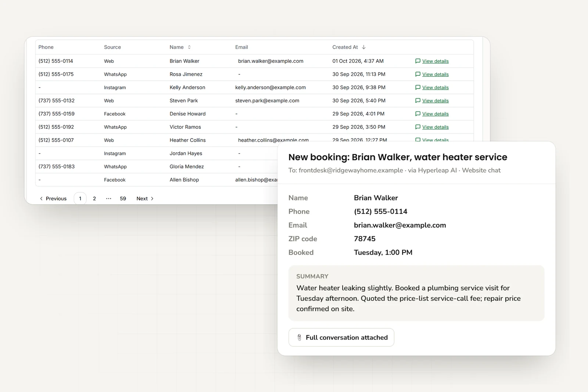Open Full conversation attached attachment
588x392 pixels.
[341, 337]
